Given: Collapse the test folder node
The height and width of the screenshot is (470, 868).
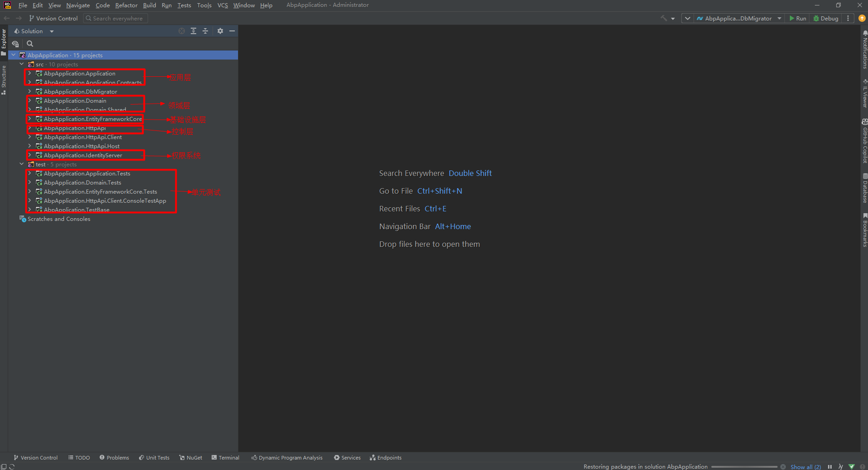Looking at the screenshot, I should pyautogui.click(x=21, y=164).
